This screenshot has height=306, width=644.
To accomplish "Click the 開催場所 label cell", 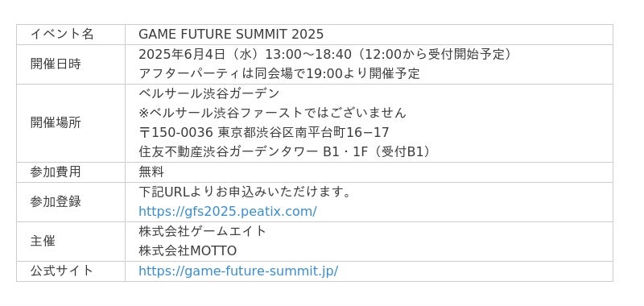I will coord(71,123).
